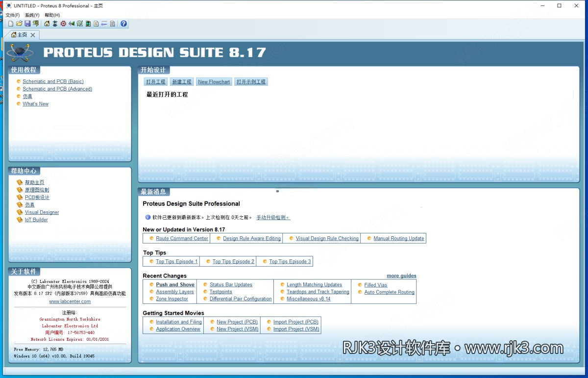Image resolution: width=588 pixels, height=378 pixels.
Task: Open the Schematic Capture toolbar icon
Action: click(x=55, y=24)
